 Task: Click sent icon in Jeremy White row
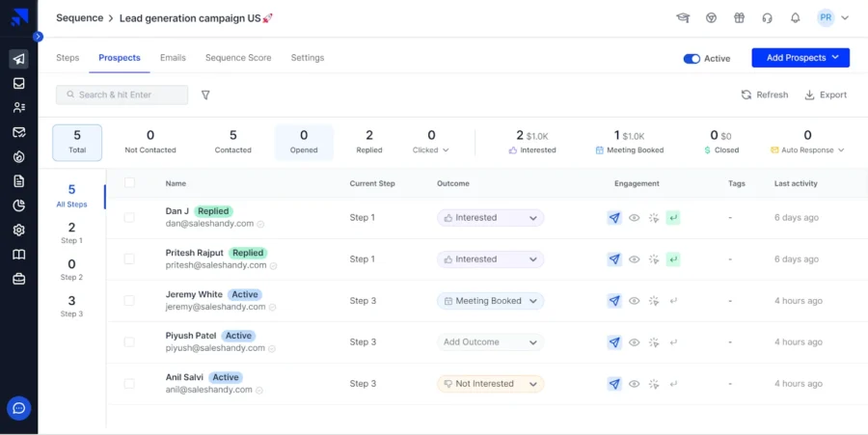pos(614,301)
